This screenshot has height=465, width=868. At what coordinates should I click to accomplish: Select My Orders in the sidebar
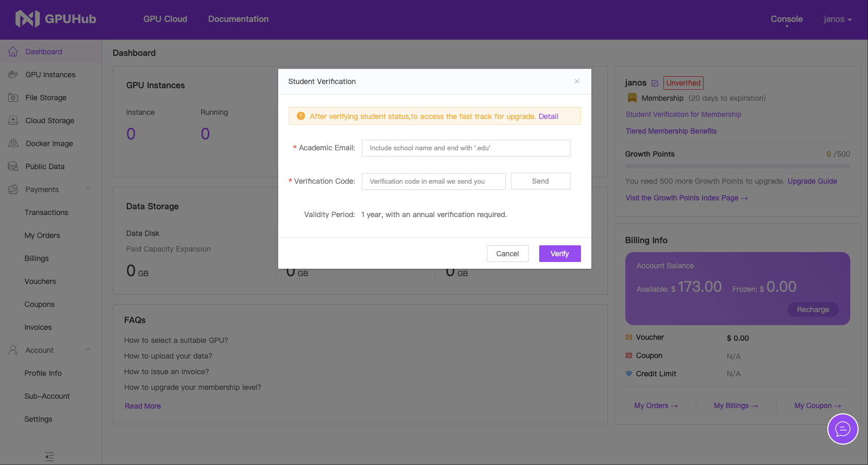(42, 235)
